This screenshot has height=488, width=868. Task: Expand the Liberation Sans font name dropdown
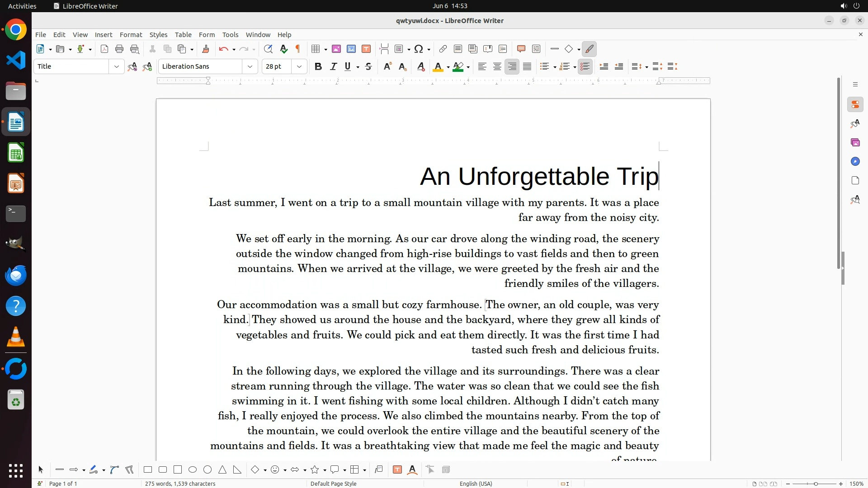(x=250, y=66)
